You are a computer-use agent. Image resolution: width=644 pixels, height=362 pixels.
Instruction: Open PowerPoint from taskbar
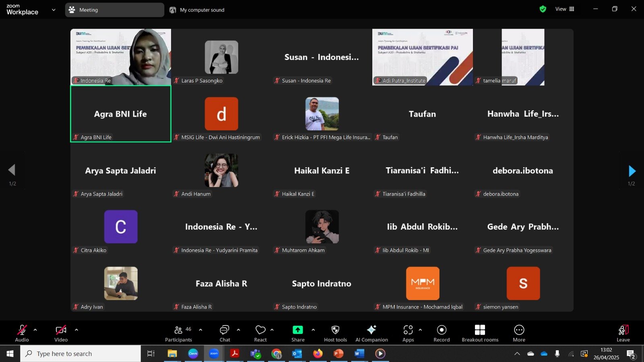tap(339, 354)
